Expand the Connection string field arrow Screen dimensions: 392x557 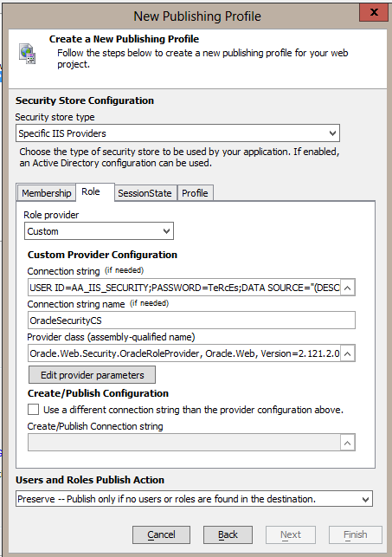[x=348, y=288]
